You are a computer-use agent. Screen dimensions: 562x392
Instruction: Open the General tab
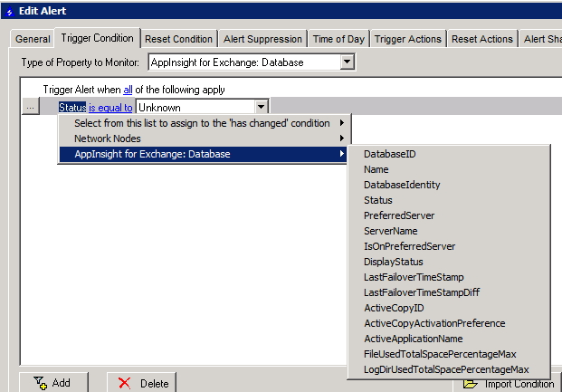pos(33,39)
